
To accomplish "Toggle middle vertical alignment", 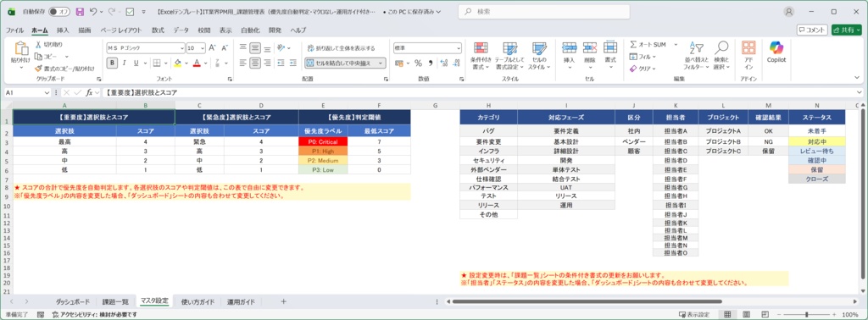I will coord(255,48).
